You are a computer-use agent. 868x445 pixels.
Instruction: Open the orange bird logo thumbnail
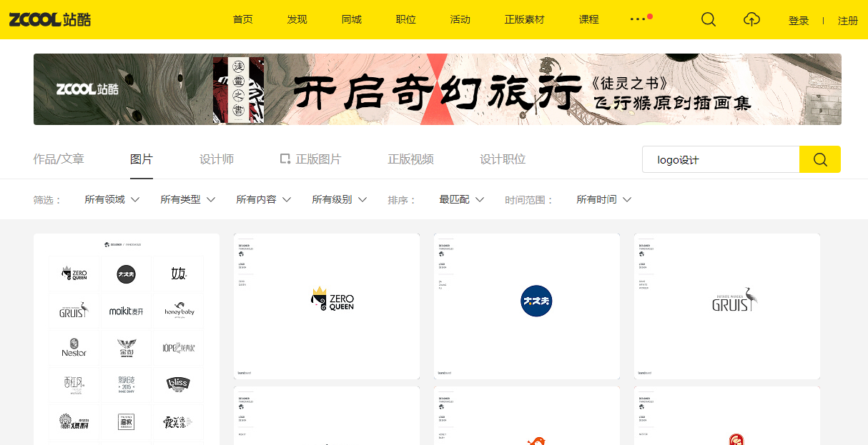coord(527,416)
